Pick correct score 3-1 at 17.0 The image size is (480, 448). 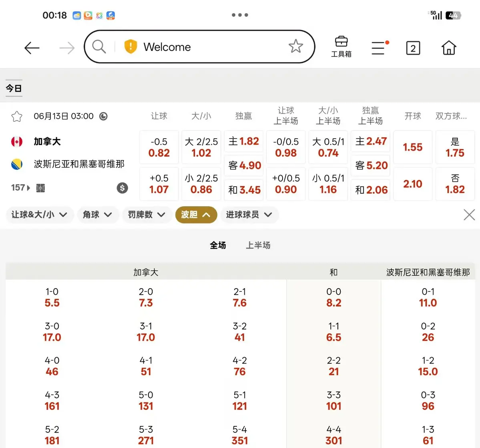coord(146,331)
